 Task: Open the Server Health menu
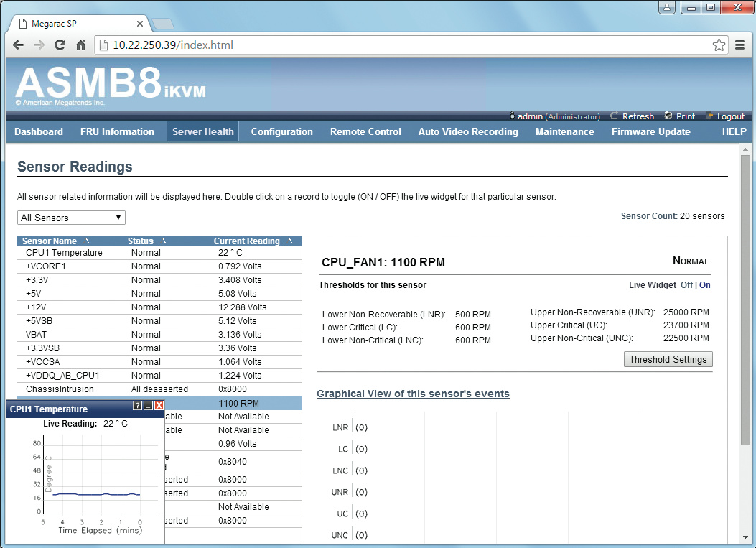click(x=203, y=131)
